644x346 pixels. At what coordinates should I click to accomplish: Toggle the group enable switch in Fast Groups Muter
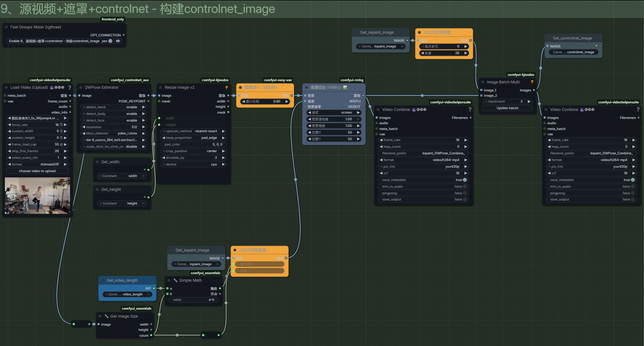110,41
